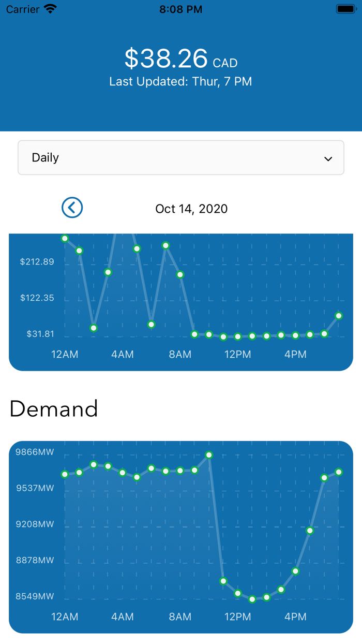Tap the Demand section heading
362x644 pixels.
[x=54, y=409]
